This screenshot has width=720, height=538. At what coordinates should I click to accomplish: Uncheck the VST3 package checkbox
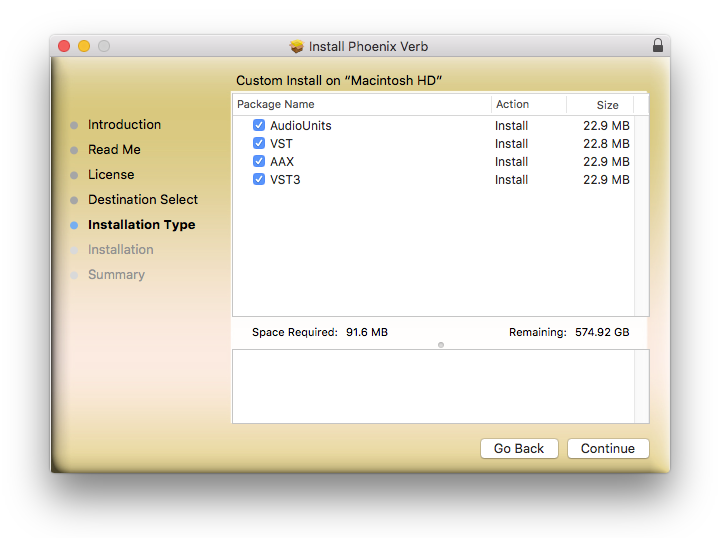point(259,180)
